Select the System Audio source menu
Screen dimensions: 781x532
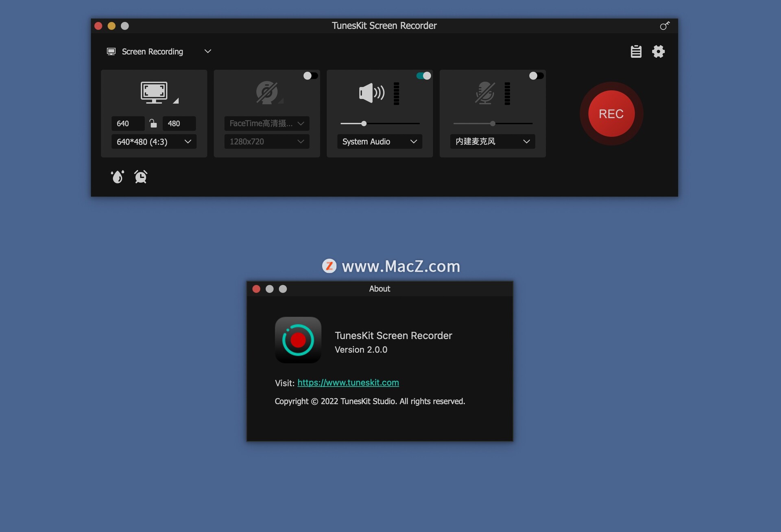click(379, 141)
